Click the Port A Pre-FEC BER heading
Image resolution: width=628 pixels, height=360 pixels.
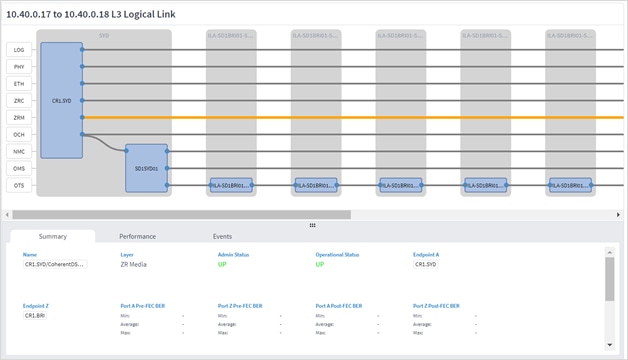coord(143,306)
